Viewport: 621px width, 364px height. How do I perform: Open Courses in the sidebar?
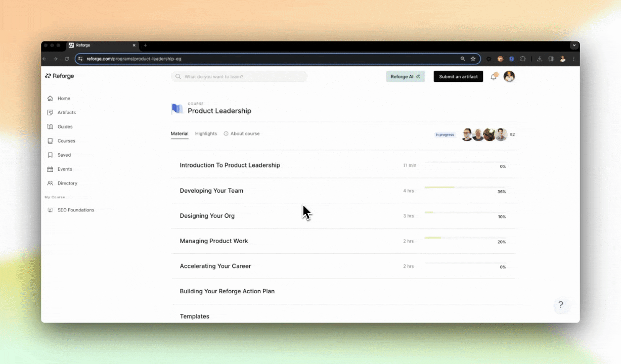pos(61,141)
